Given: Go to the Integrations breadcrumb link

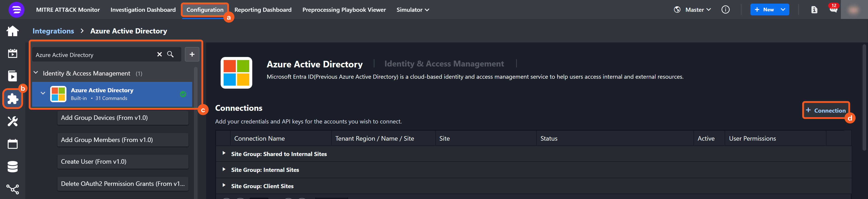Looking at the screenshot, I should point(53,31).
